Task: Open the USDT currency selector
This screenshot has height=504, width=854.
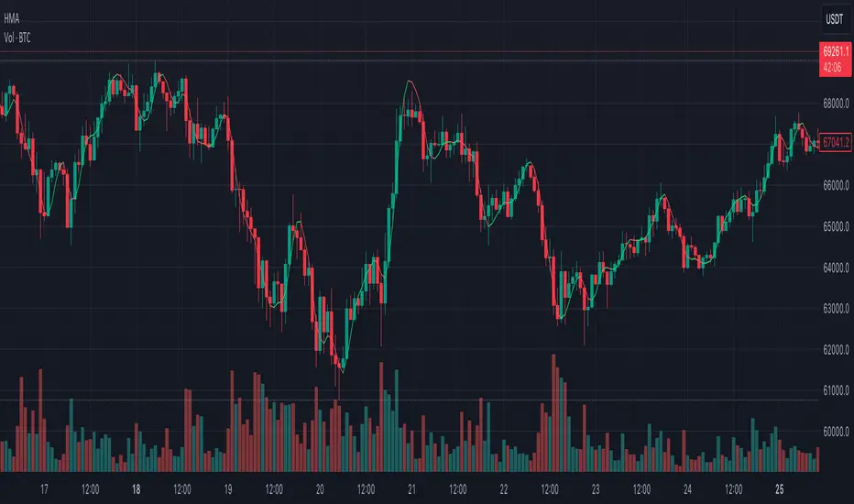Action: [x=833, y=16]
